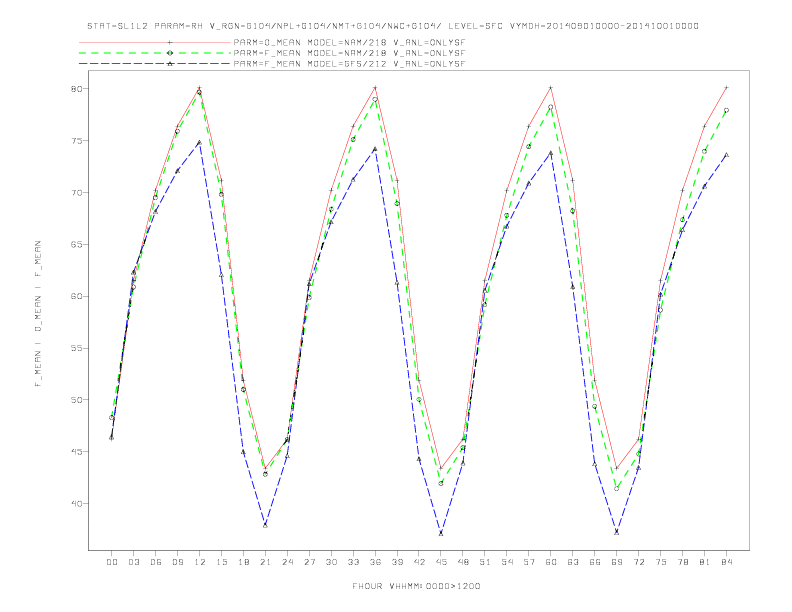This screenshot has width=792, height=612.
Task: Click x-axis forecast hour label 78
Action: (x=683, y=562)
